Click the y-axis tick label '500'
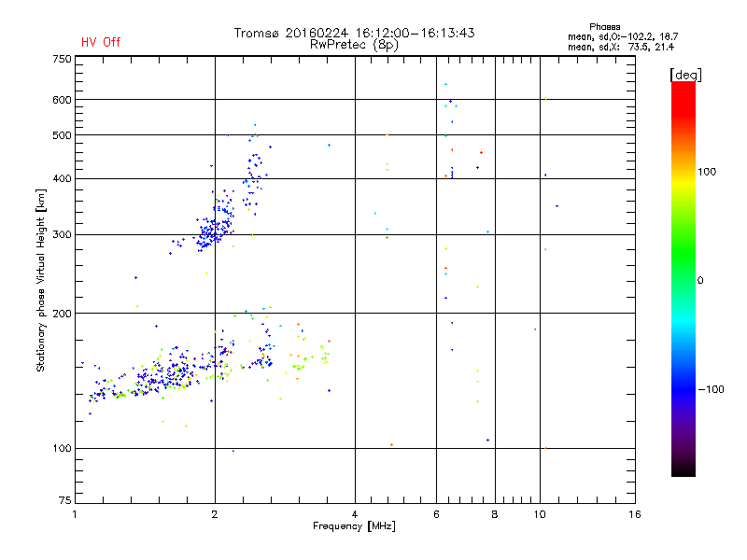The width and height of the screenshot is (747, 560). 62,135
